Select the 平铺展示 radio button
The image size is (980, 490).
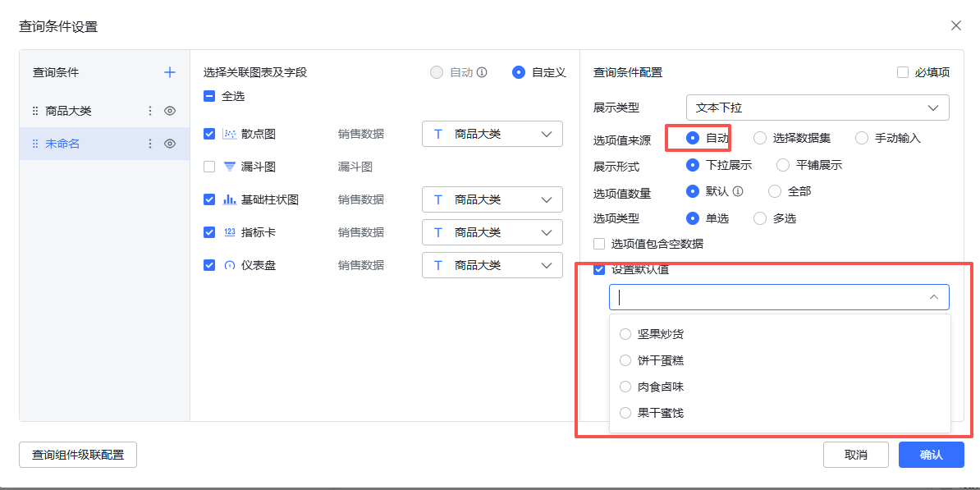[x=782, y=165]
